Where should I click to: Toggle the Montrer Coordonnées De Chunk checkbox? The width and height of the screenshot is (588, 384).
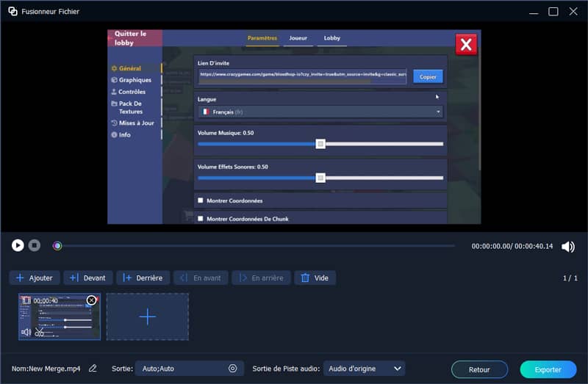(201, 219)
